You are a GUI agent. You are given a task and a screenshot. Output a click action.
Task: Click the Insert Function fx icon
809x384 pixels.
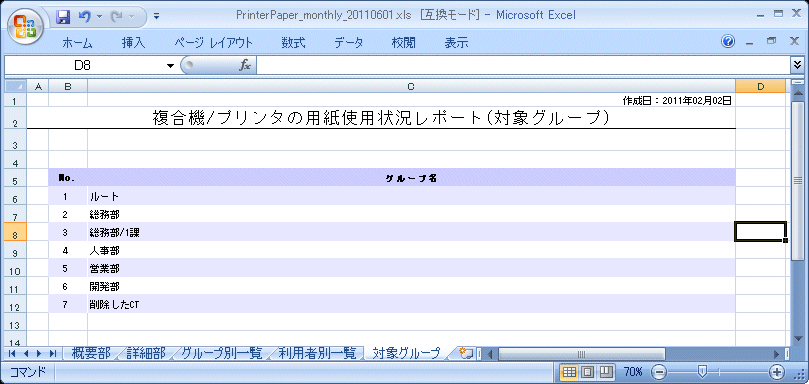click(245, 66)
